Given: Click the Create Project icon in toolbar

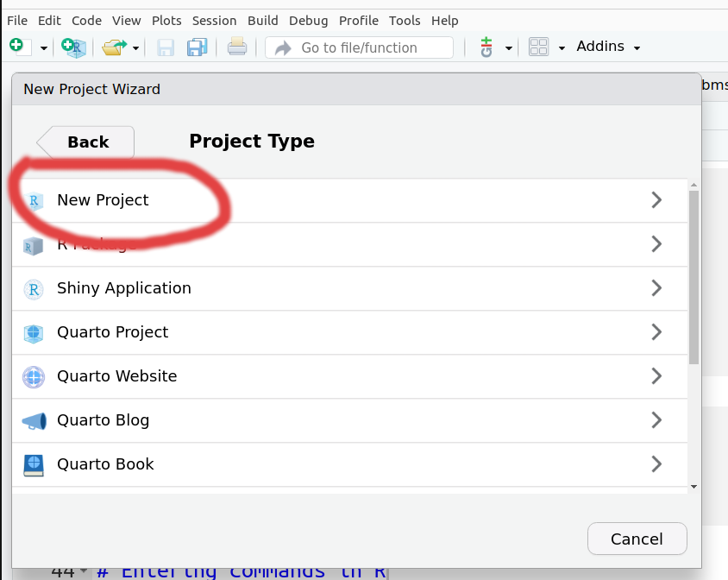Looking at the screenshot, I should click(74, 47).
